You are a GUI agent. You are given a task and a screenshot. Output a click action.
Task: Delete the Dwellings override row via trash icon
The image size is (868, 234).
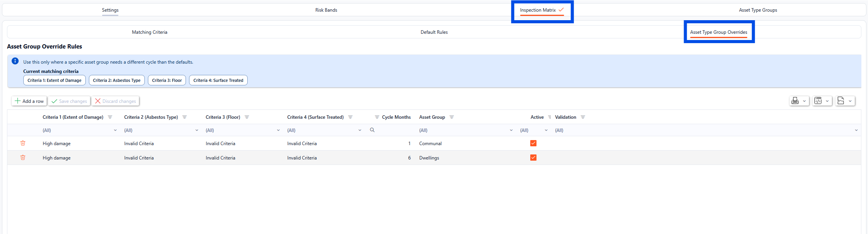(x=23, y=158)
